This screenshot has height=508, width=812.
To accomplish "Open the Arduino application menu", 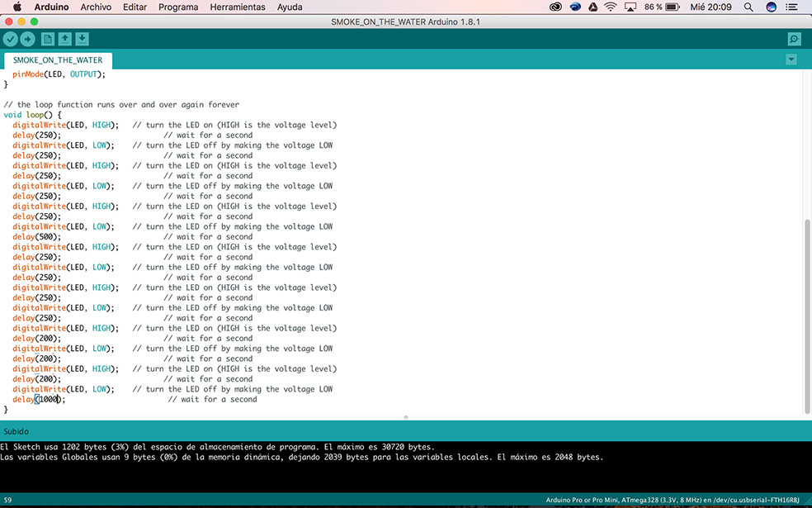I will point(51,7).
